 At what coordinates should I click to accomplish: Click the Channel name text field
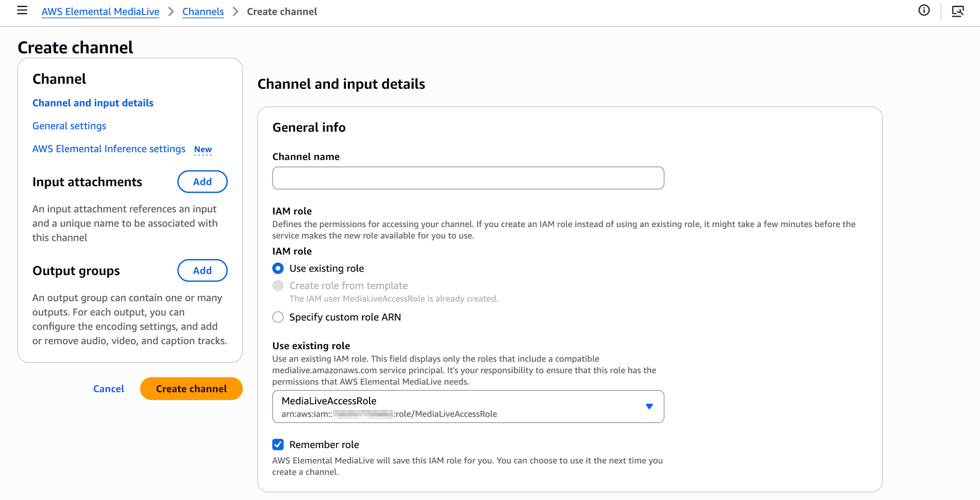click(x=468, y=178)
